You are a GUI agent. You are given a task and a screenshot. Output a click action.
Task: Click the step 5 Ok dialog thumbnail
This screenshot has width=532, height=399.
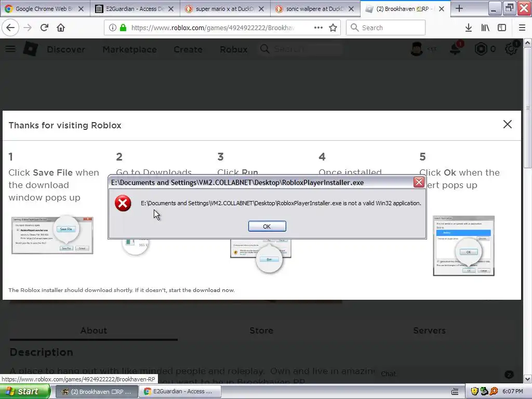click(x=463, y=246)
